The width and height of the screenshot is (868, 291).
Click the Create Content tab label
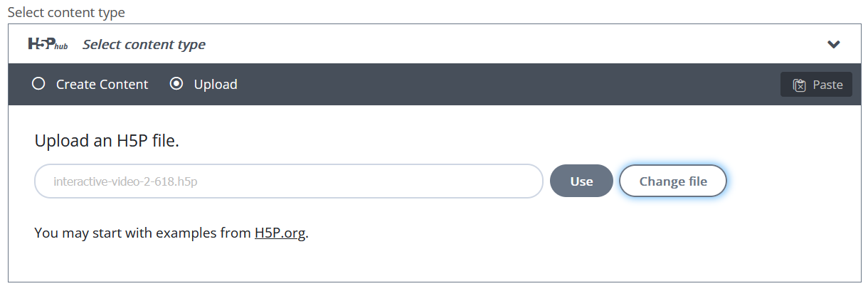(x=102, y=84)
